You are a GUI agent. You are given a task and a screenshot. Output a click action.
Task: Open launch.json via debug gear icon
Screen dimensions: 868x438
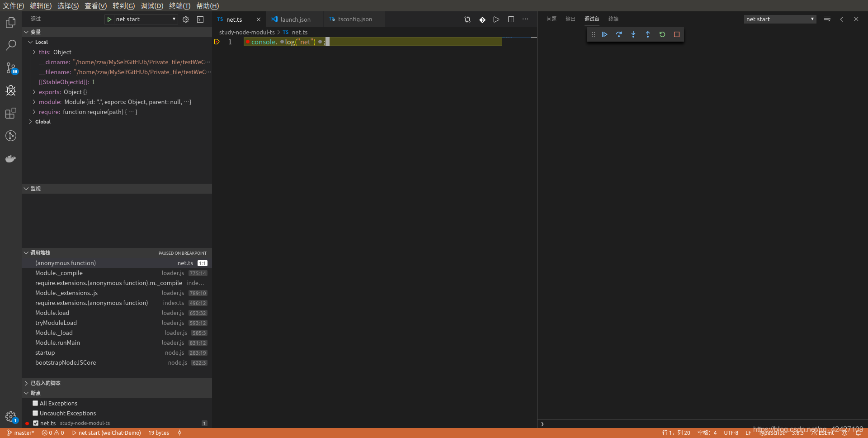coord(186,19)
